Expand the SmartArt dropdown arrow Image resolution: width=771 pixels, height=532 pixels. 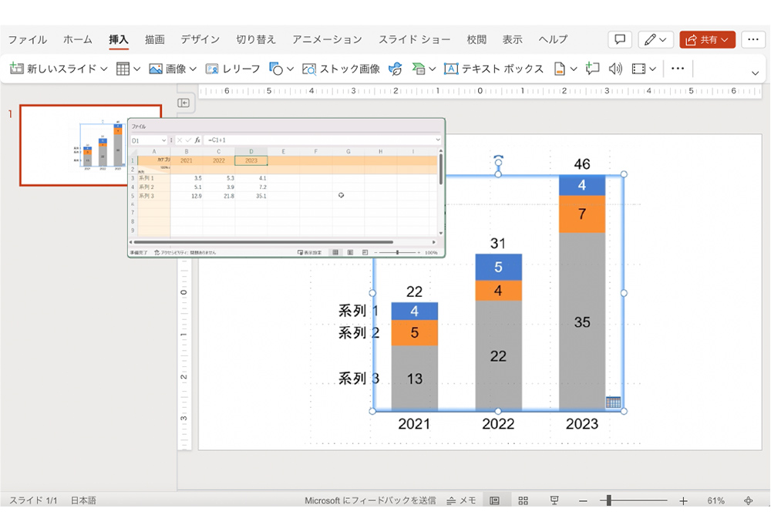(433, 69)
